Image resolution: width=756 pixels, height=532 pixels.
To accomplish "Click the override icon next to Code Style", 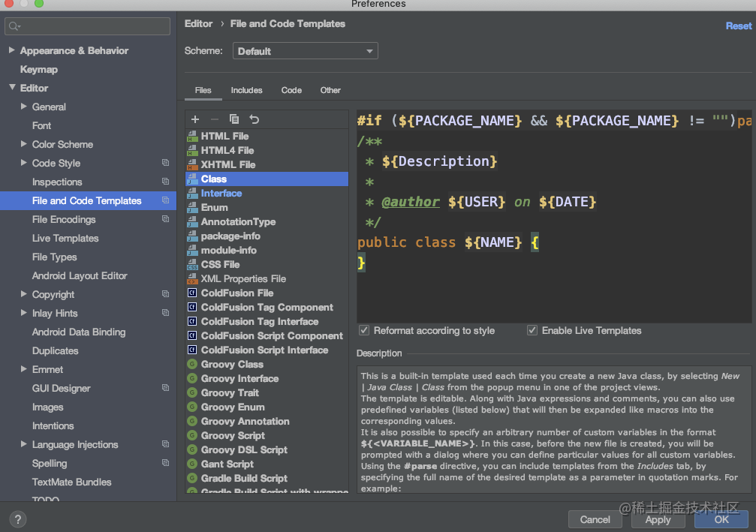I will click(x=165, y=163).
